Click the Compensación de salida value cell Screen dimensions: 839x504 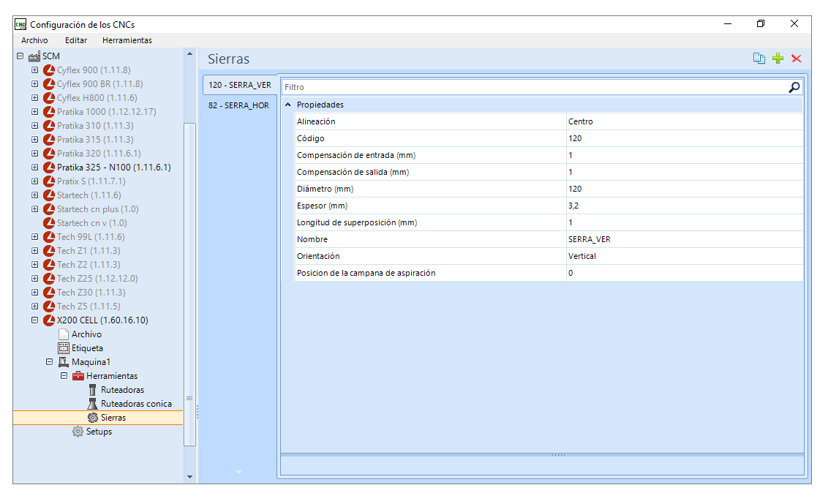pos(685,173)
